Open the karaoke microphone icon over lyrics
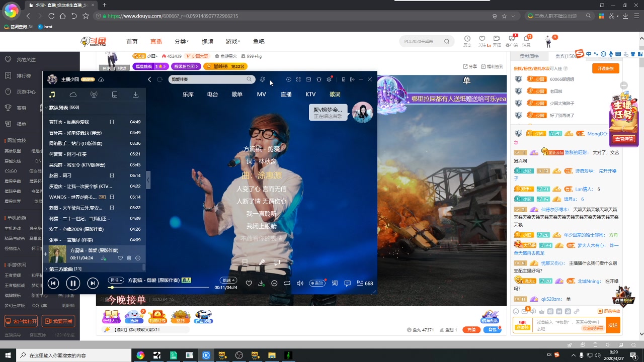Screen dimensions: 644x362 pos(262,262)
